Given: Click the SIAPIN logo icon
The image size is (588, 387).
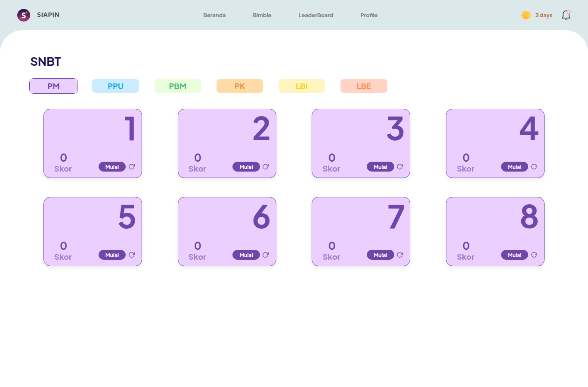Looking at the screenshot, I should tap(24, 15).
